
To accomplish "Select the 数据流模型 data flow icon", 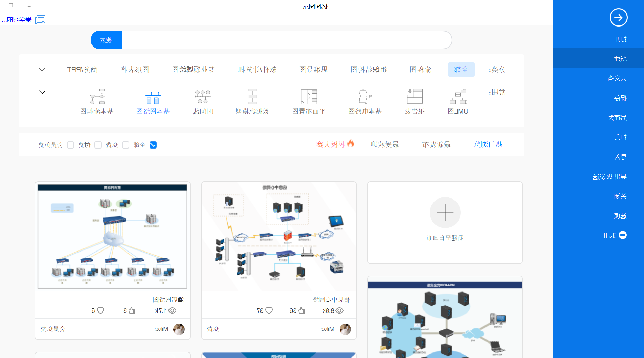I will click(x=252, y=96).
